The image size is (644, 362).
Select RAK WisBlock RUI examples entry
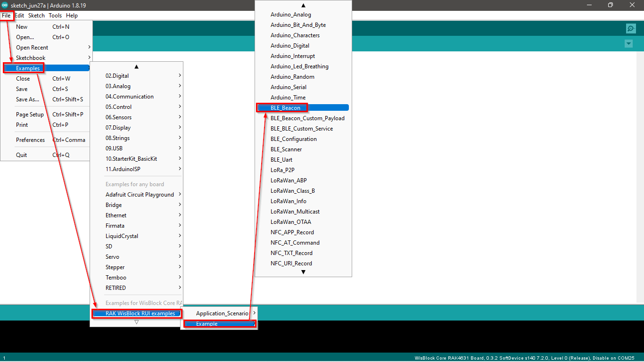click(x=136, y=313)
